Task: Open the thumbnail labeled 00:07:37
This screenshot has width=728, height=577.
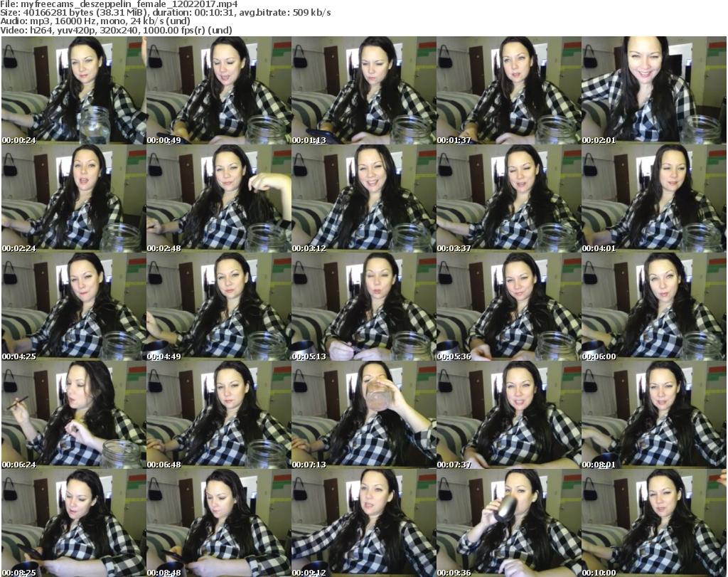Action: [509, 415]
